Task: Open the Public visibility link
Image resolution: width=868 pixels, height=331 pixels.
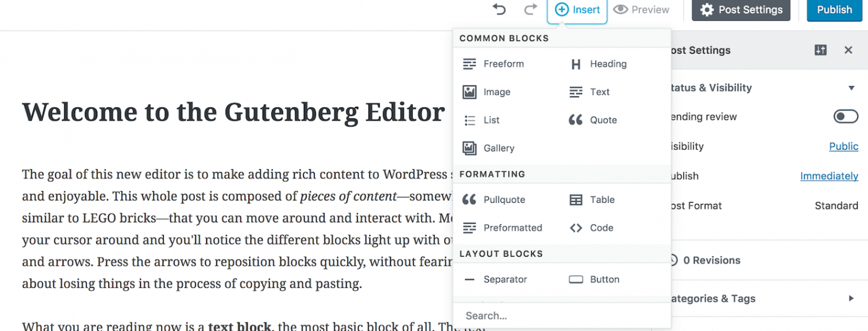Action: click(844, 147)
